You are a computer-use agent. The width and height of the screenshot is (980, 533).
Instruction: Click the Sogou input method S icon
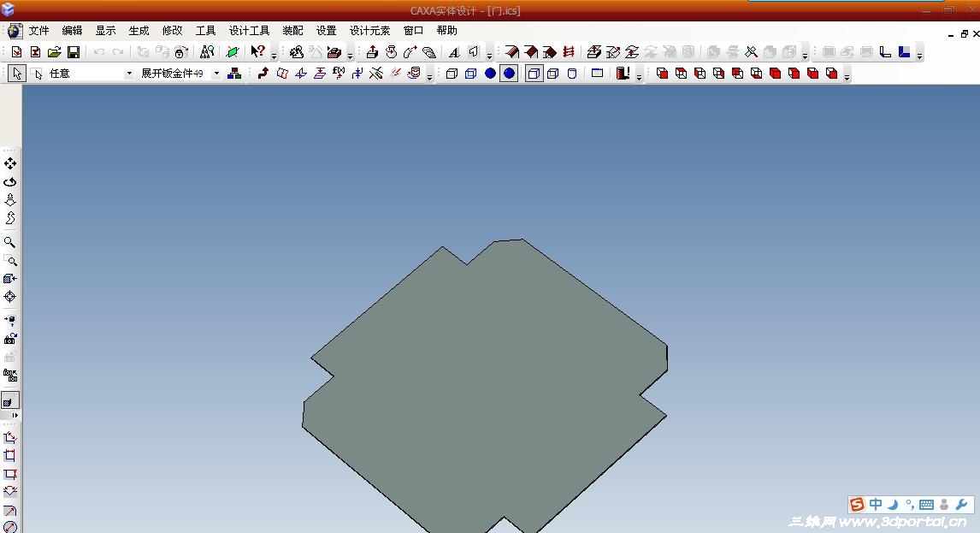[x=858, y=504]
